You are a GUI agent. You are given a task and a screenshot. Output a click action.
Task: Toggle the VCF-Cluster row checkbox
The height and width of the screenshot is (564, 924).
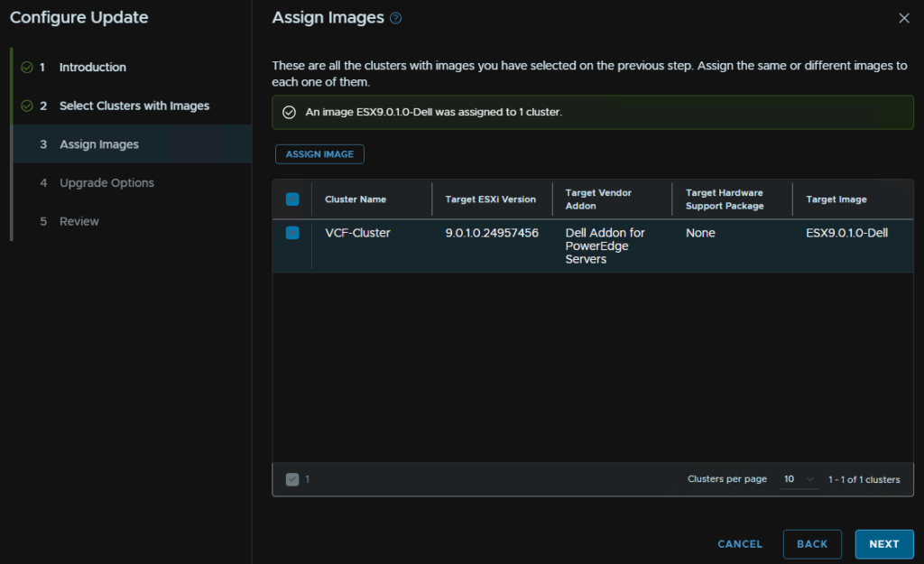click(292, 233)
